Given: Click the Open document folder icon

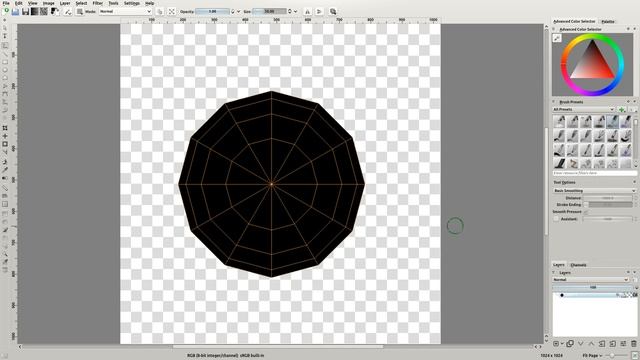Looking at the screenshot, I should click(16, 11).
